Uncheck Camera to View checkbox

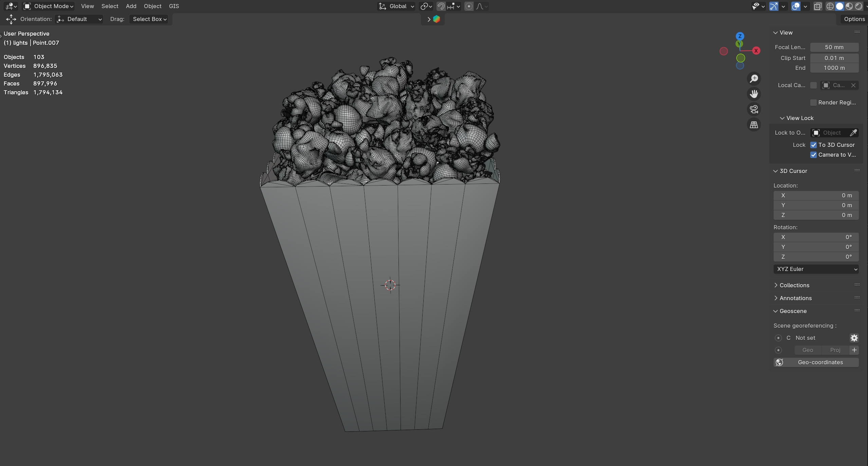(813, 155)
